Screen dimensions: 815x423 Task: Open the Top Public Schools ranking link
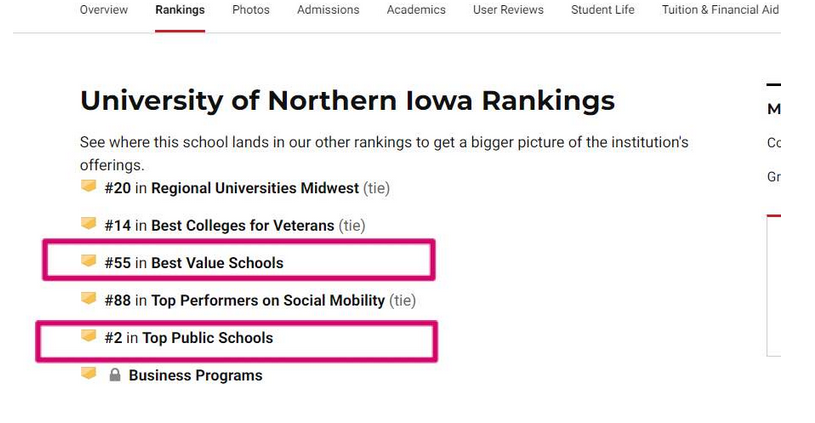pos(207,338)
